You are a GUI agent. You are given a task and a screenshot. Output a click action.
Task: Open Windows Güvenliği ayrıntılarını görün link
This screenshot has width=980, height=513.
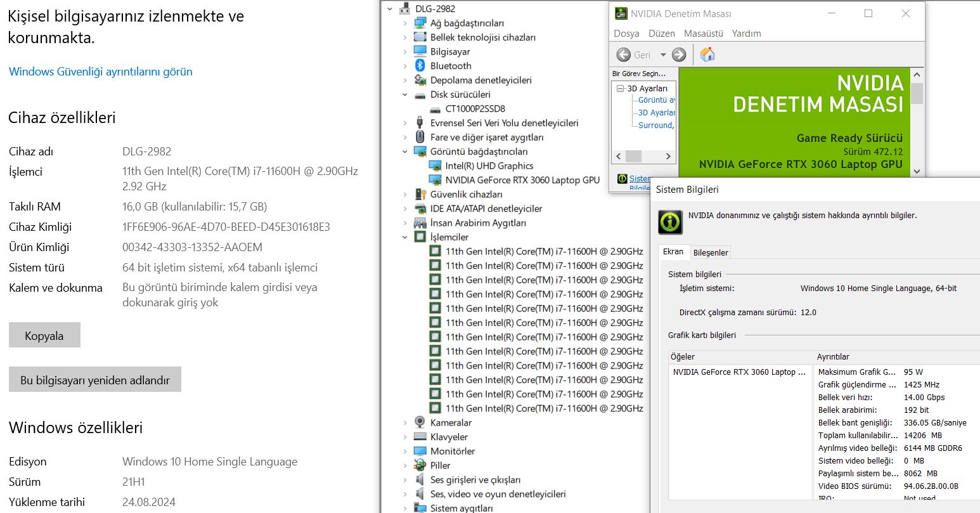click(101, 72)
